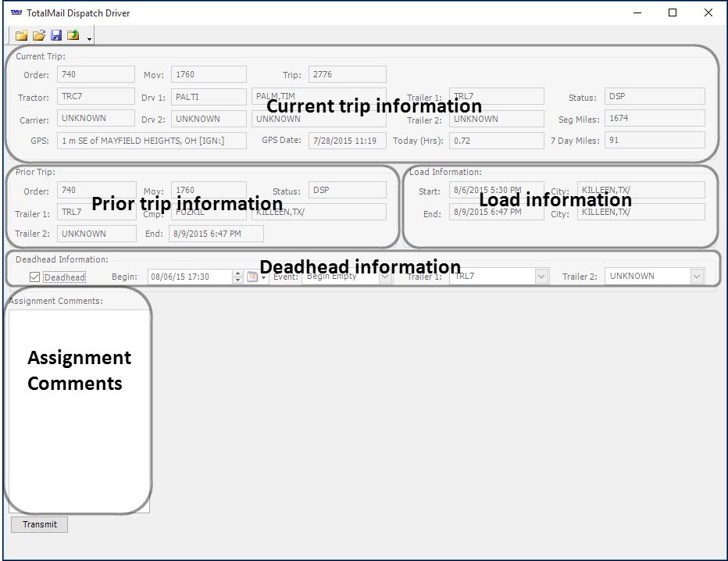Click the folder with green arrow icon

point(73,35)
